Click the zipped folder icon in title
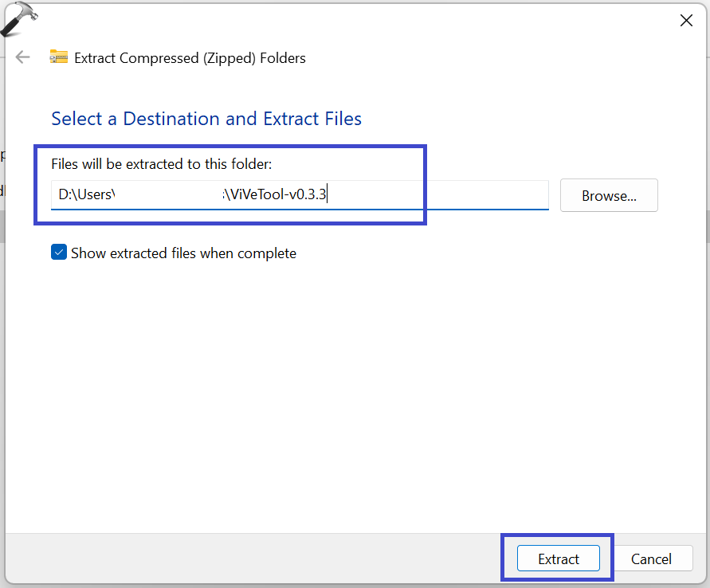The image size is (710, 588). coord(59,57)
